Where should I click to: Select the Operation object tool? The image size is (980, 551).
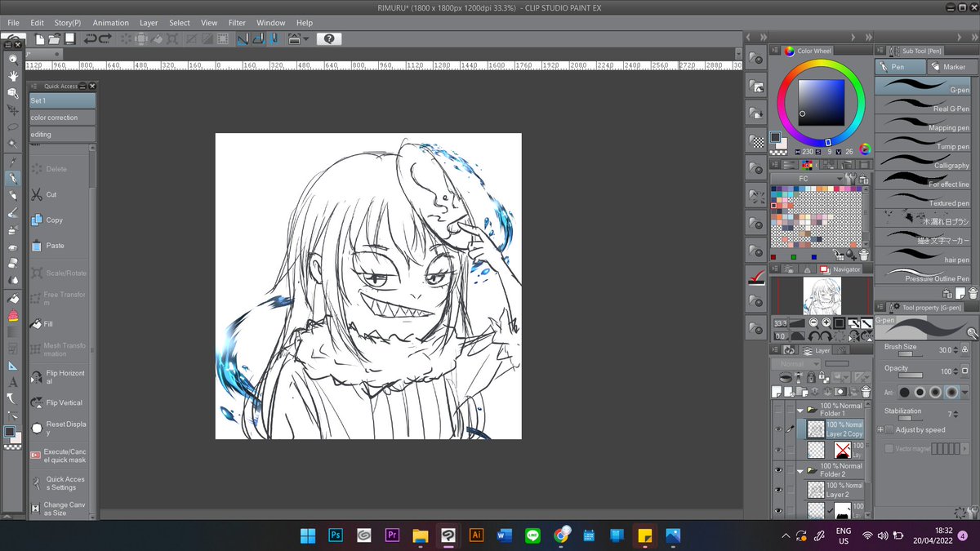click(x=13, y=93)
